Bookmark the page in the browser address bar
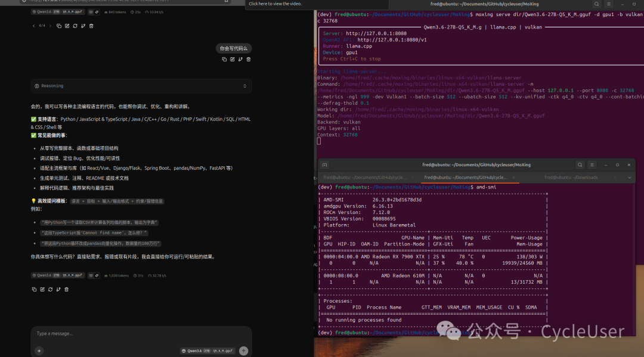This screenshot has width=644, height=357. coord(227,1)
